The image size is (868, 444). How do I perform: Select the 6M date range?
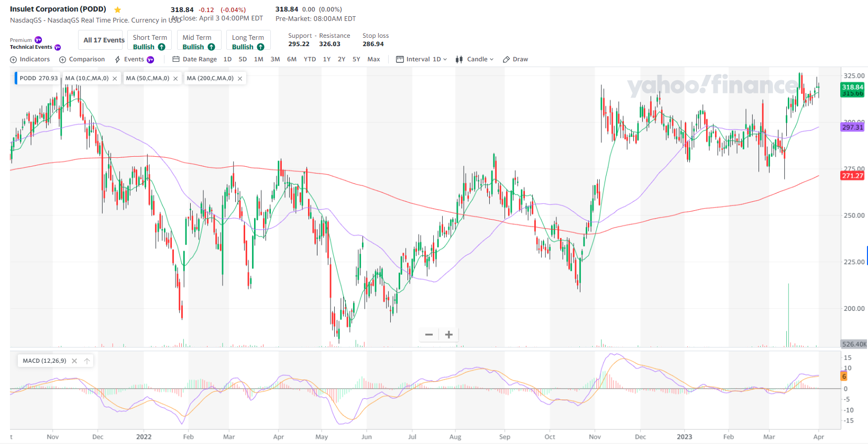point(292,59)
